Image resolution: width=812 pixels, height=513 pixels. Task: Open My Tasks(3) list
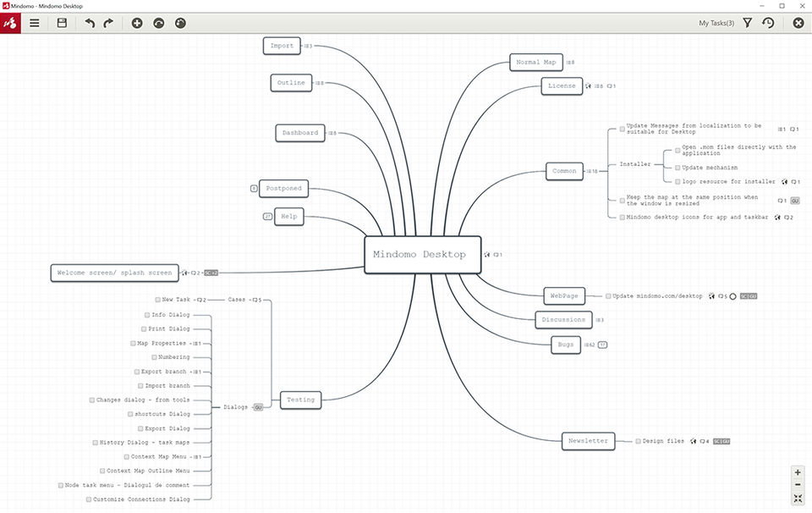tap(716, 23)
